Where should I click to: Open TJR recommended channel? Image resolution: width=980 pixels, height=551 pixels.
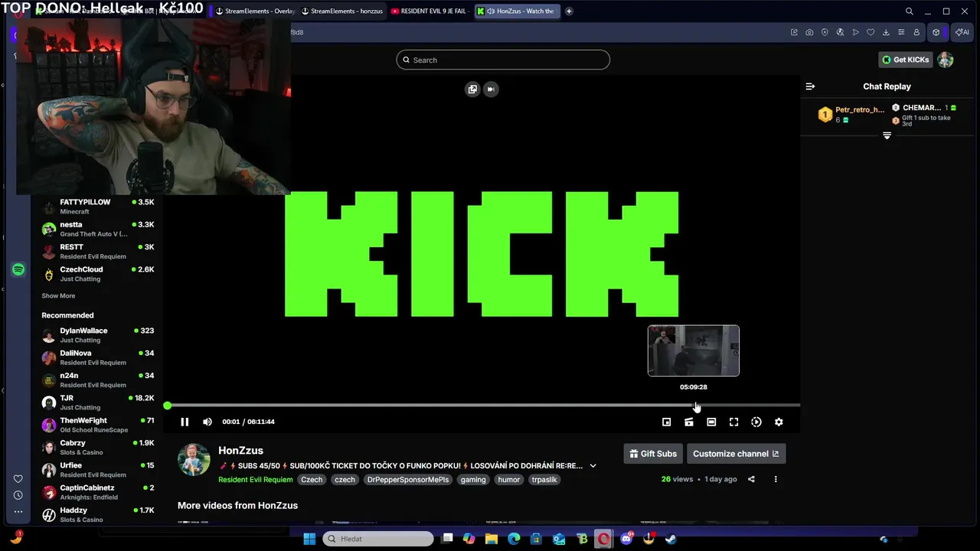click(x=98, y=403)
